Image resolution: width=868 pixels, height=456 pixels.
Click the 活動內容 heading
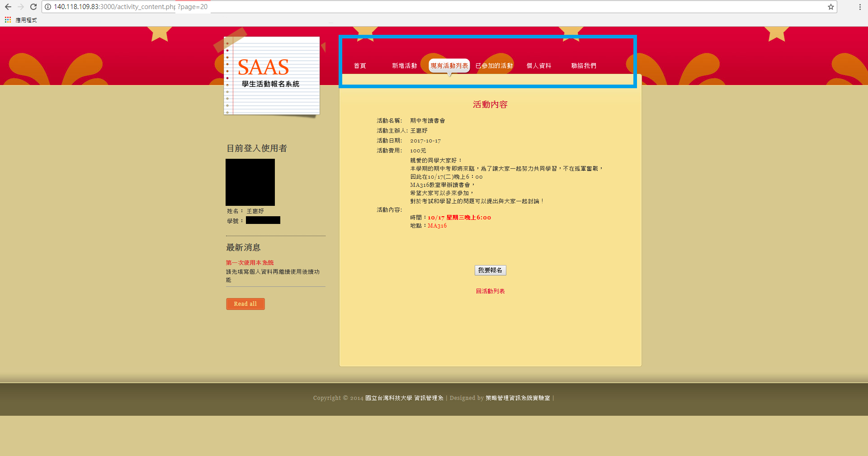[x=490, y=104]
